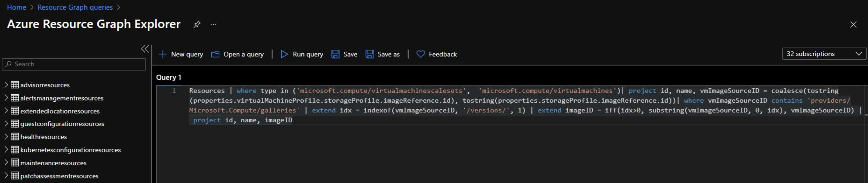
Task: Click the Save as disk icon
Action: coord(370,54)
